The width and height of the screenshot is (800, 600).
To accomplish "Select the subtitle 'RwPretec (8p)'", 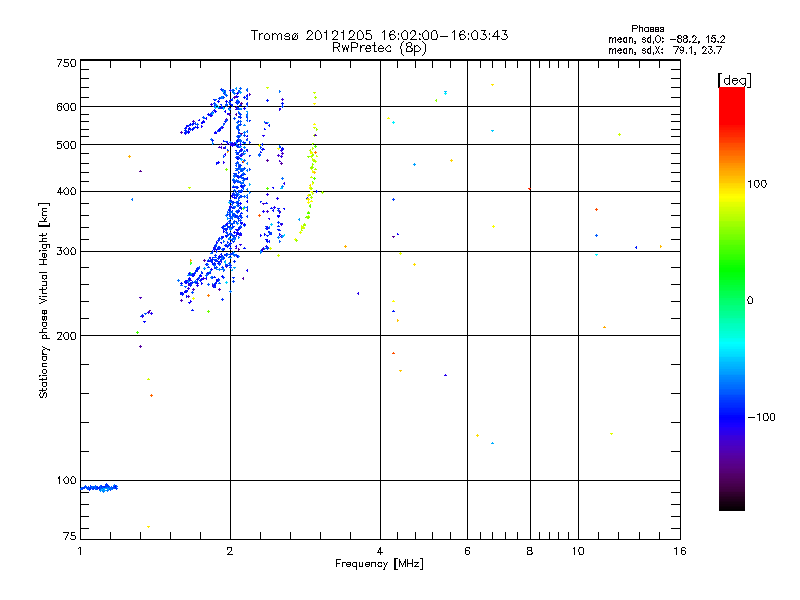I will tap(379, 48).
